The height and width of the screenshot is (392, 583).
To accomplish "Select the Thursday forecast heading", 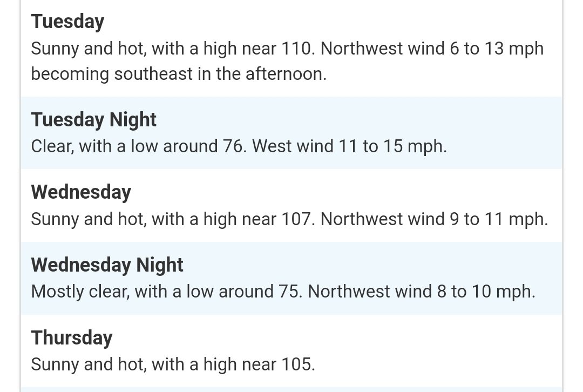I will pos(72,338).
